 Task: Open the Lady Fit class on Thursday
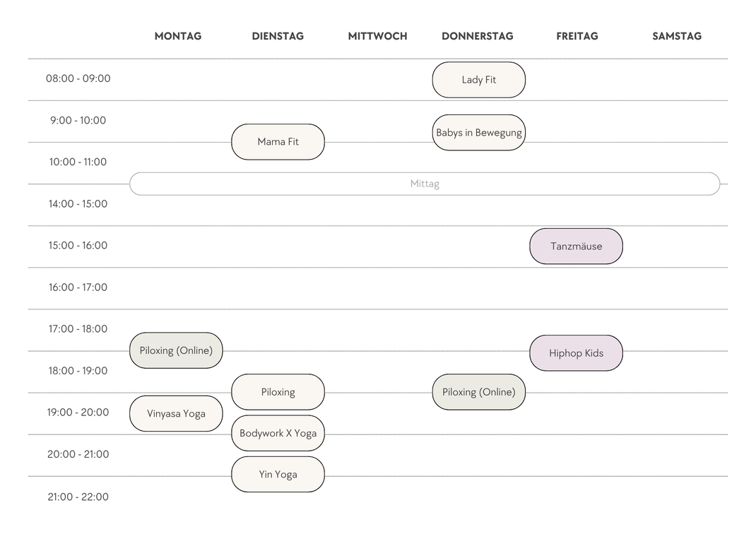point(478,80)
